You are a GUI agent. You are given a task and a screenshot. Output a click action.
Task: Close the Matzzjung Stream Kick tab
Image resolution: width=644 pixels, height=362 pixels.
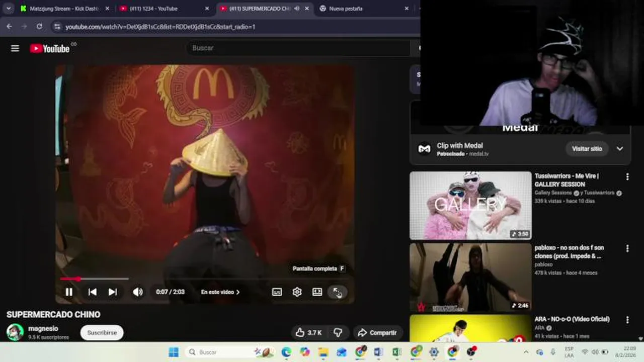tap(107, 9)
